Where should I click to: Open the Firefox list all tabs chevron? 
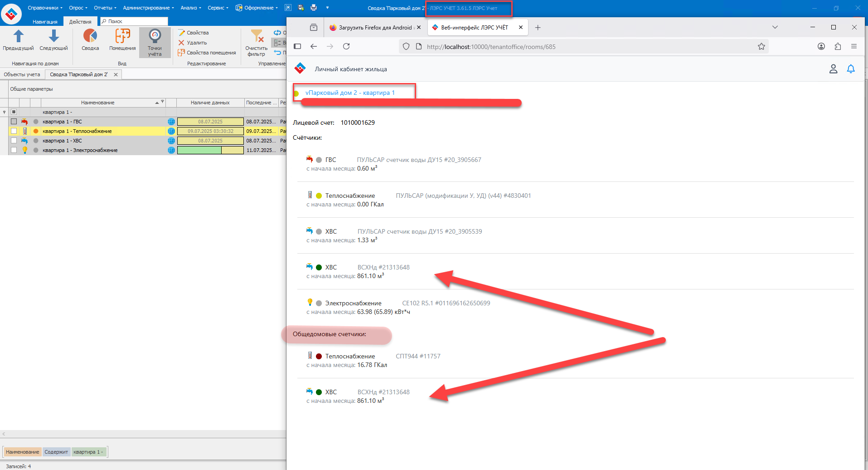775,27
